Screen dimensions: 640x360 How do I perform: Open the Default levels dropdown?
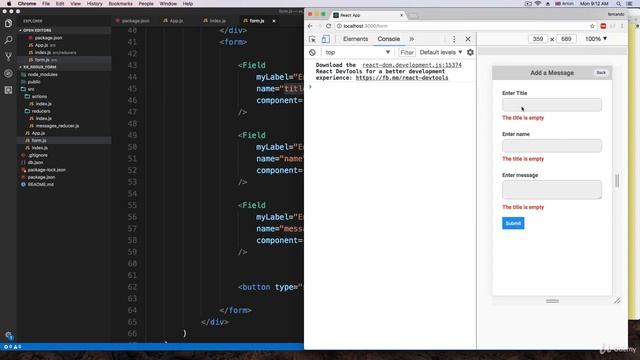[441, 53]
